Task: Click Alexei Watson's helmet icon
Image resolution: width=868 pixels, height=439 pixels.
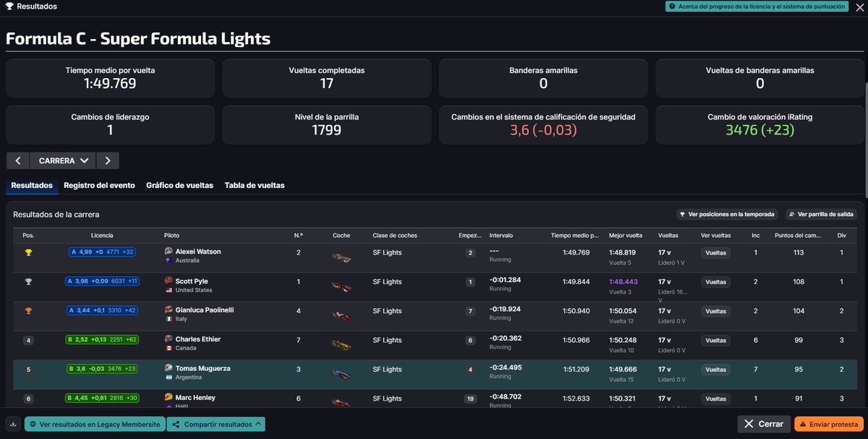Action: point(169,252)
